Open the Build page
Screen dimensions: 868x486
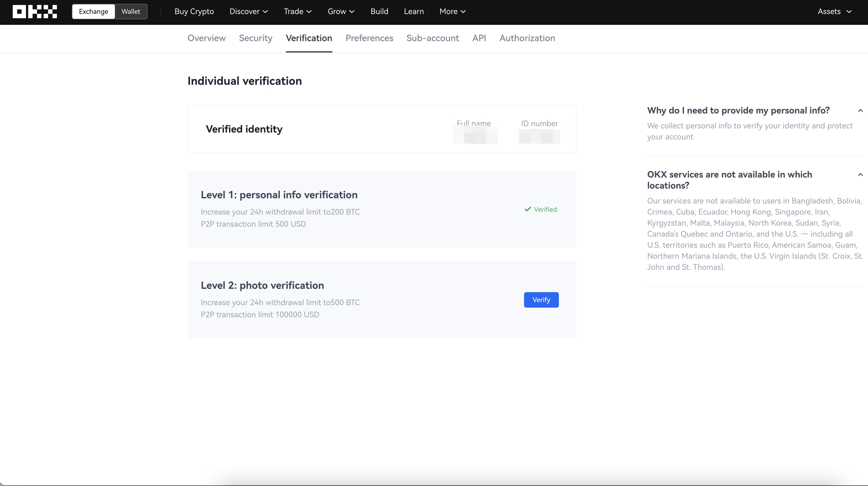pos(379,11)
